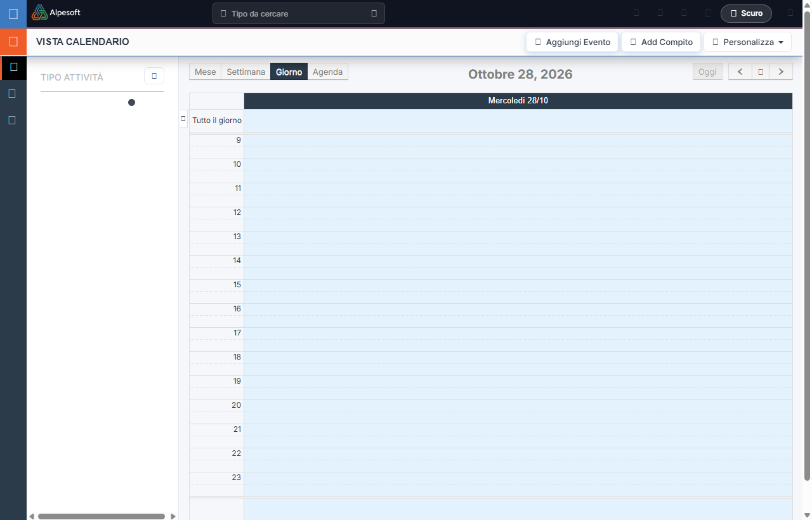This screenshot has width=812, height=520.
Task: Click the Oggi button
Action: click(x=707, y=72)
